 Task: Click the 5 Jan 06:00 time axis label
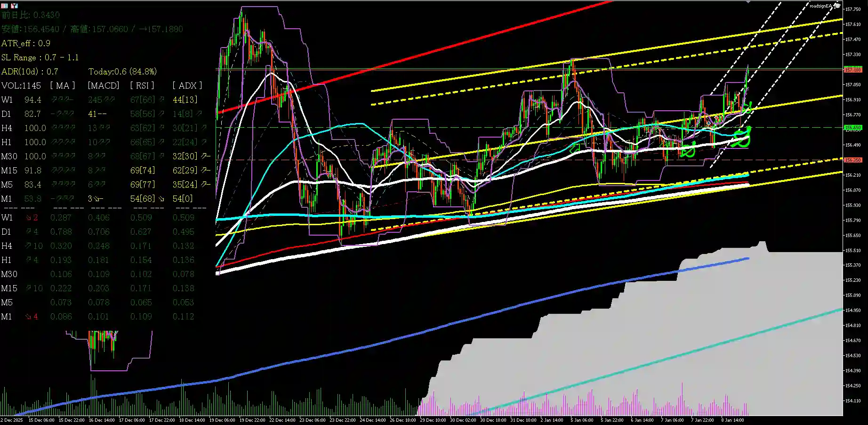click(582, 420)
